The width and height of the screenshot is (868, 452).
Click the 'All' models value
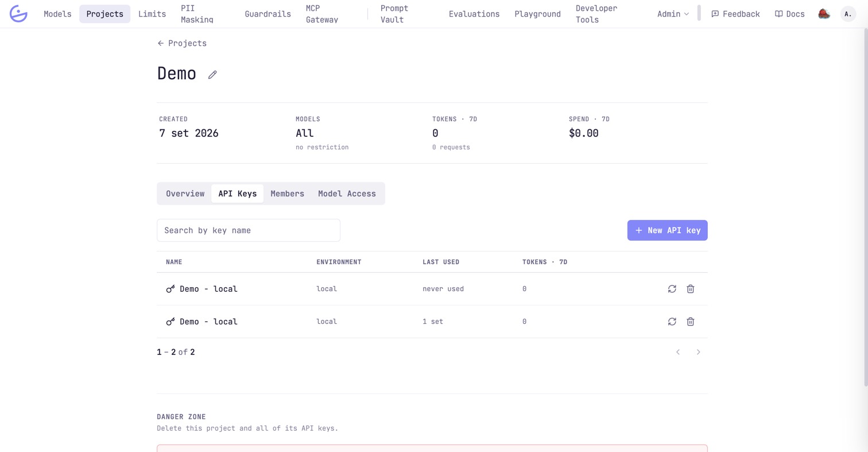[305, 133]
